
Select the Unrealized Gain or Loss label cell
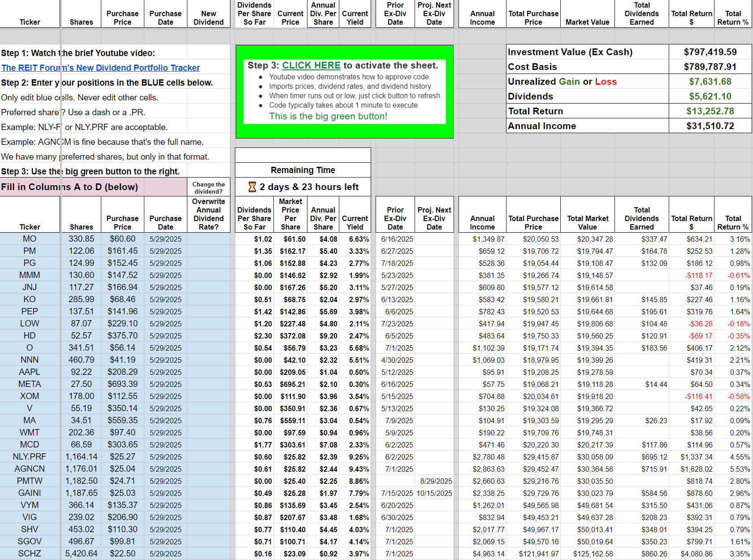click(587, 82)
